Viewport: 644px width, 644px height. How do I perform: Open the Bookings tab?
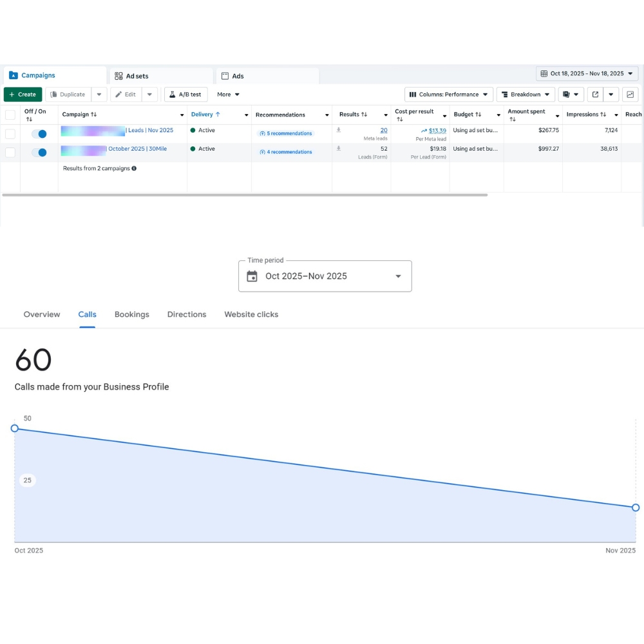(131, 314)
